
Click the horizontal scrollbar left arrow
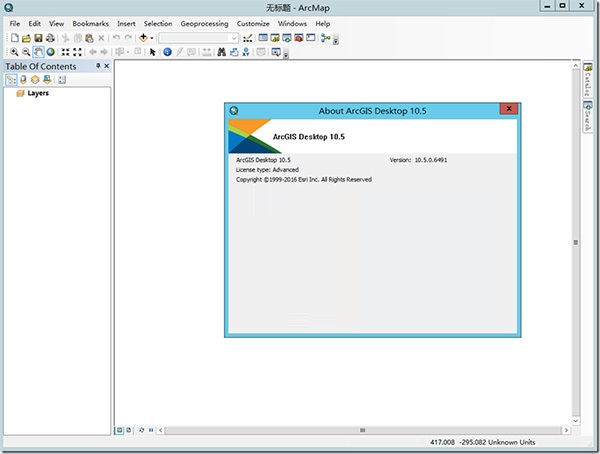click(160, 430)
